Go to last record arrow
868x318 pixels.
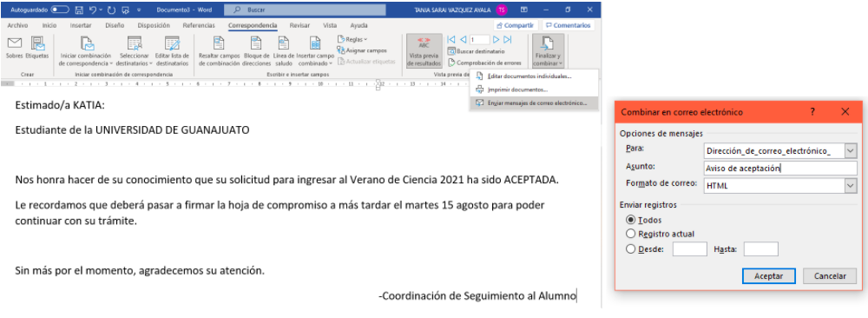pyautogui.click(x=508, y=39)
